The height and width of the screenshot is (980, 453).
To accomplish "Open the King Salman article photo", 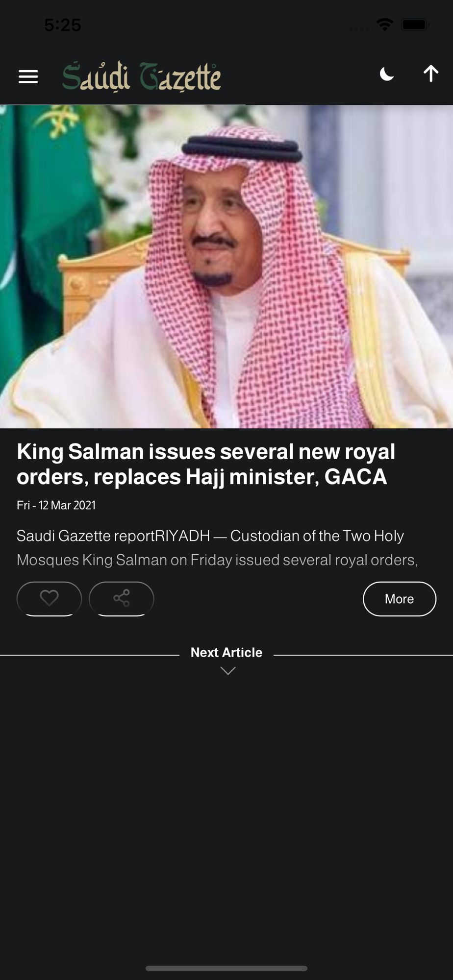I will pyautogui.click(x=226, y=267).
